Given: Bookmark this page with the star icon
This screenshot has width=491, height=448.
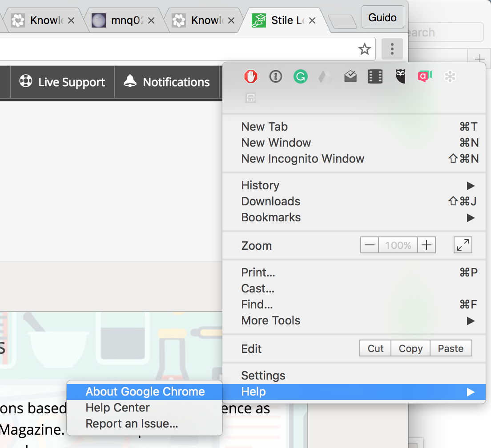Looking at the screenshot, I should [x=365, y=49].
